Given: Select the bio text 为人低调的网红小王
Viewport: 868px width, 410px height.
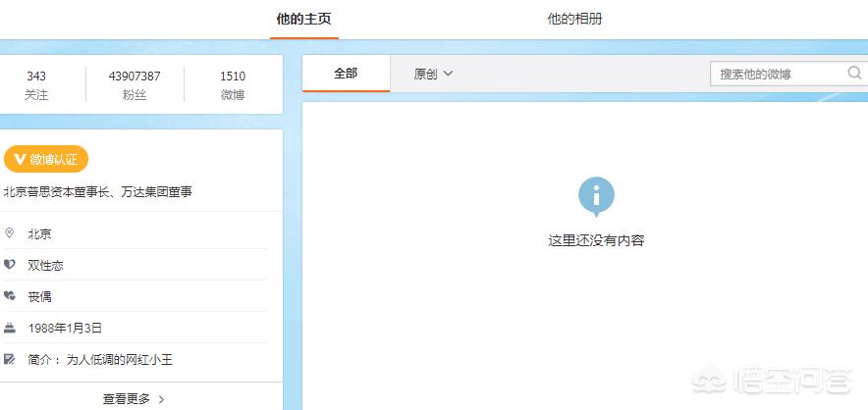Looking at the screenshot, I should (120, 360).
